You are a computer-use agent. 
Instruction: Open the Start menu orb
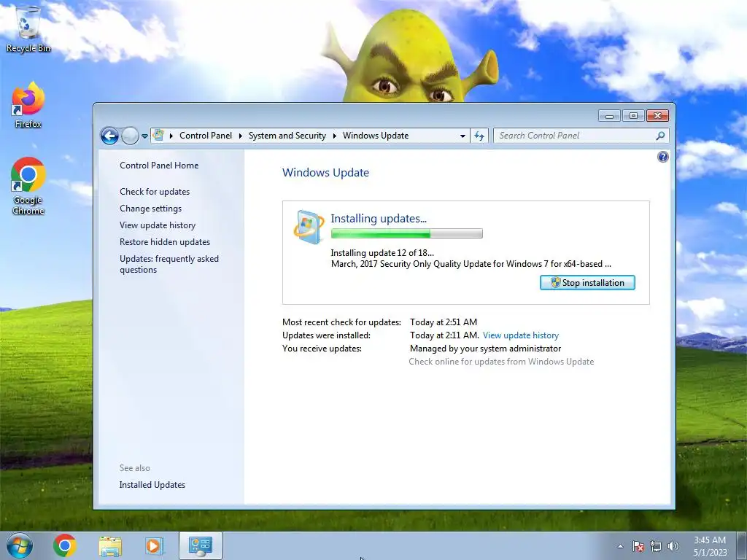[20, 545]
